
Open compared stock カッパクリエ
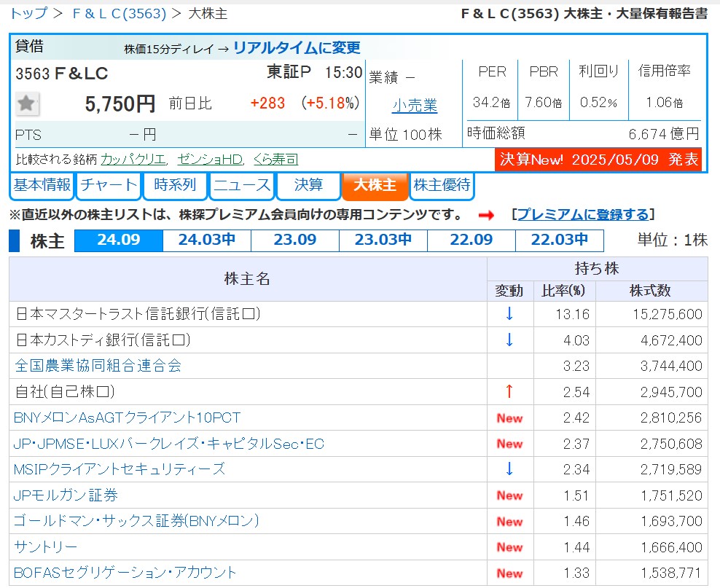point(133,160)
